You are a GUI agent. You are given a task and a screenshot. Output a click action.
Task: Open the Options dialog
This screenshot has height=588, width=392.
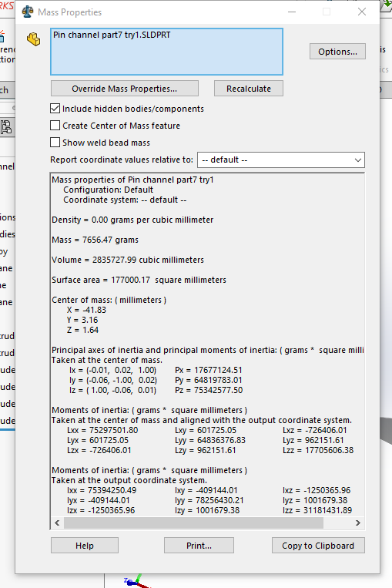point(337,52)
